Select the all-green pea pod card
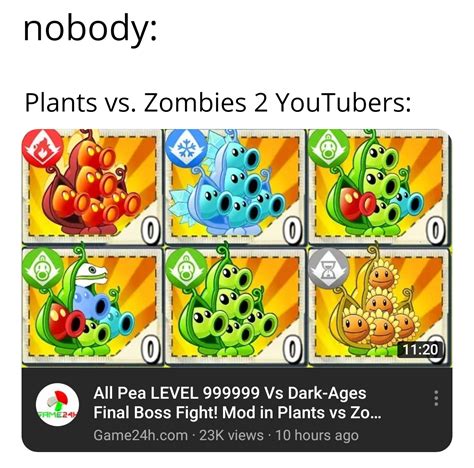Screen dimensions: 474x468 [x=235, y=306]
